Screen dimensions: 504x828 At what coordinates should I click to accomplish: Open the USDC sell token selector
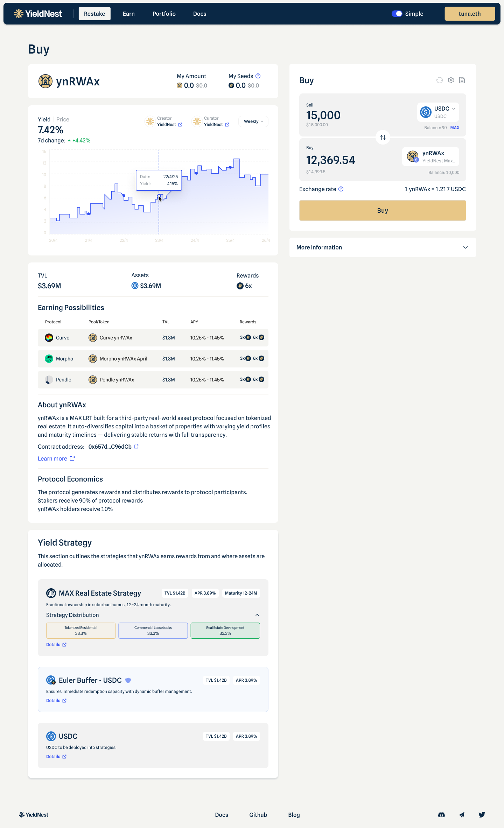(x=438, y=112)
